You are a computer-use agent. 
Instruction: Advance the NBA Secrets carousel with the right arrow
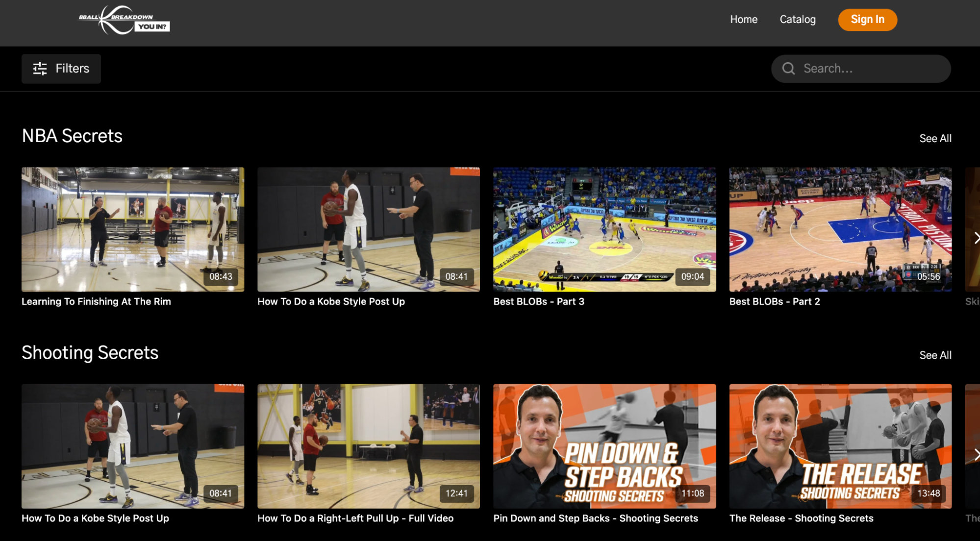click(x=976, y=239)
